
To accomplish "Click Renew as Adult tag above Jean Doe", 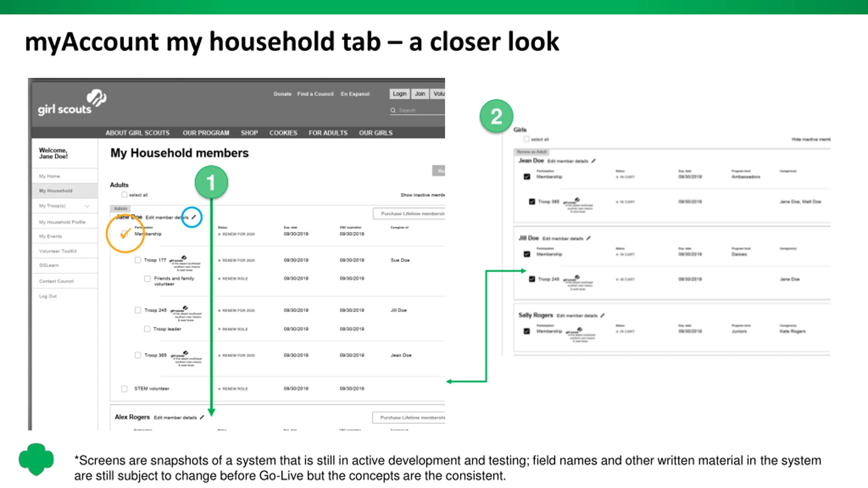I will point(531,152).
